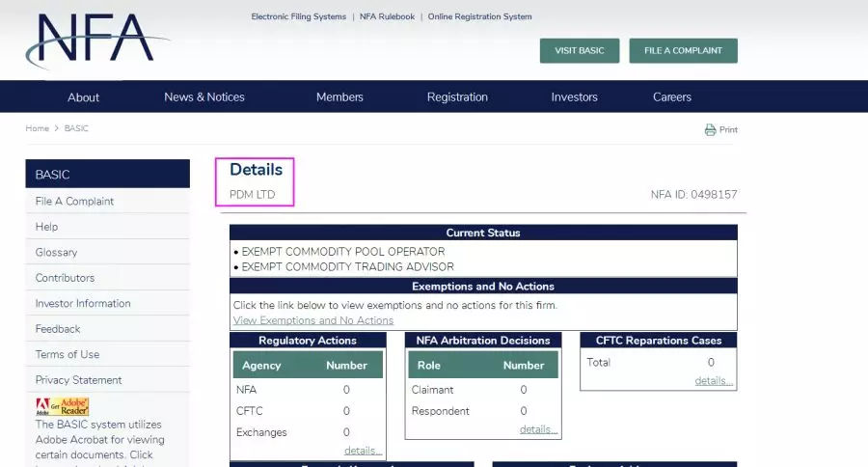View Exemptions and No Actions link
The image size is (868, 467).
point(313,320)
